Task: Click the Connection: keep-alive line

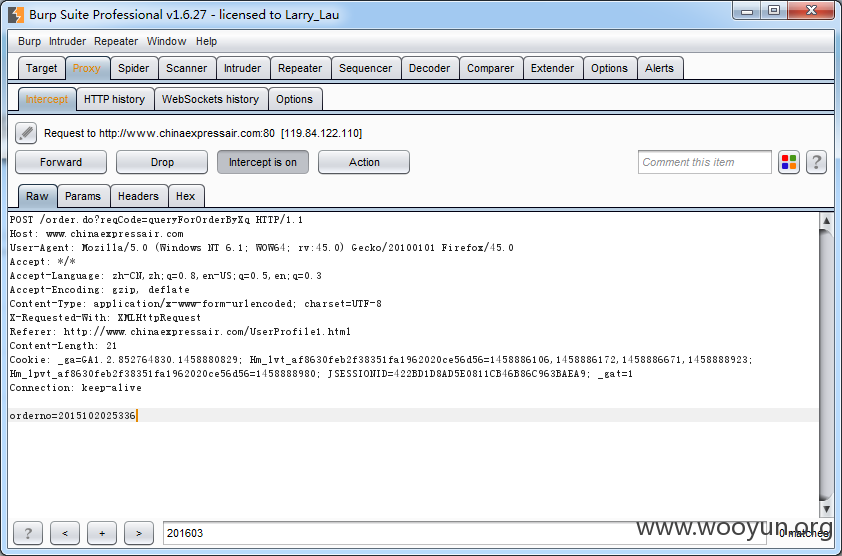Action: 76,387
